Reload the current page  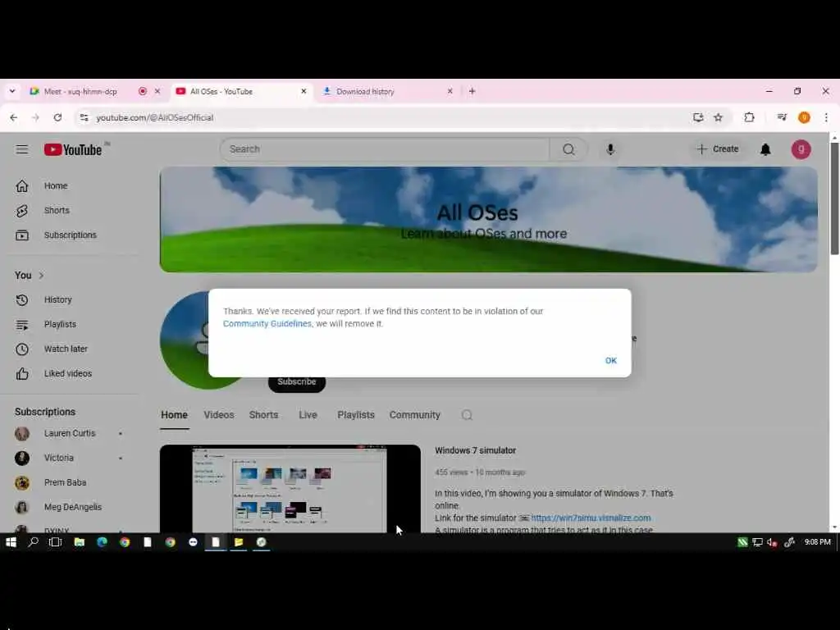click(58, 117)
